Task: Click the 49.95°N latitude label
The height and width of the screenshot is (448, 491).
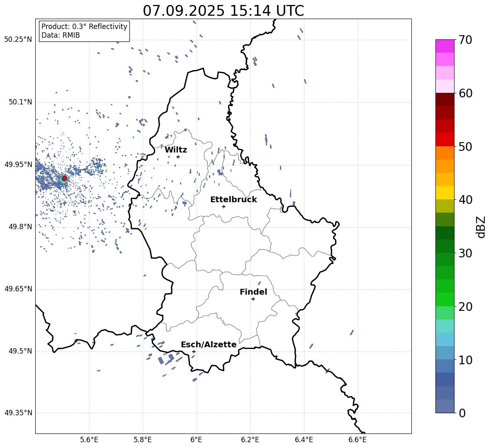Action: click(18, 165)
